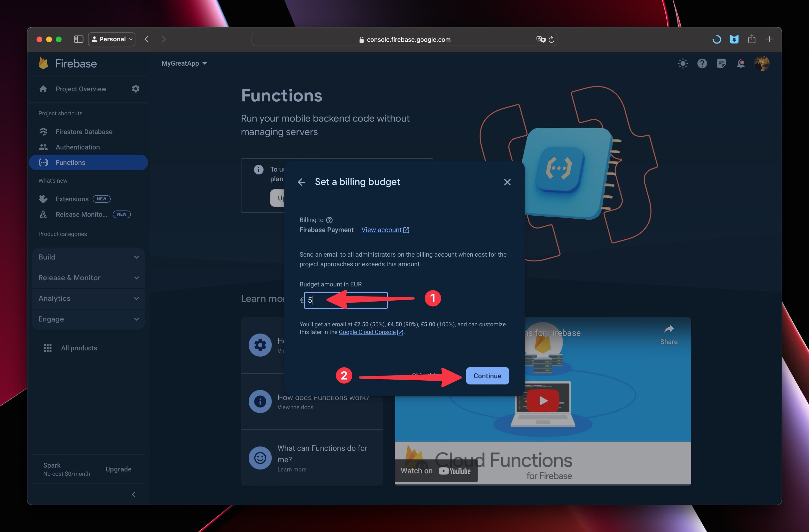
Task: Open Personal profile dropdown in Safari
Action: point(112,39)
